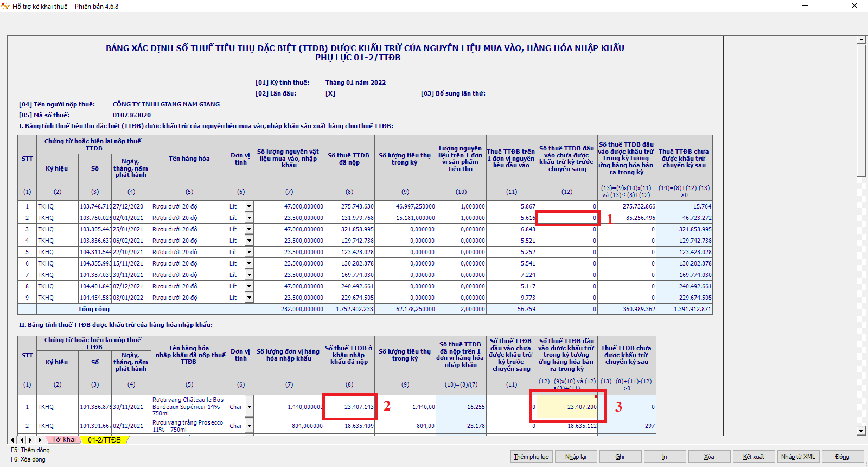Select date cell 03/01/2022
Screen dimensions: 868x467
pyautogui.click(x=131, y=298)
